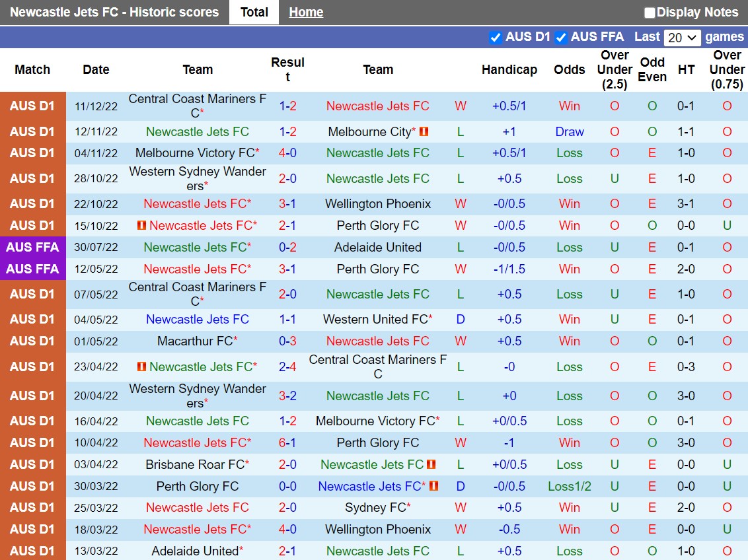Open Central Coast Mariners team on 11/12/22
The width and height of the screenshot is (748, 560).
(x=198, y=106)
